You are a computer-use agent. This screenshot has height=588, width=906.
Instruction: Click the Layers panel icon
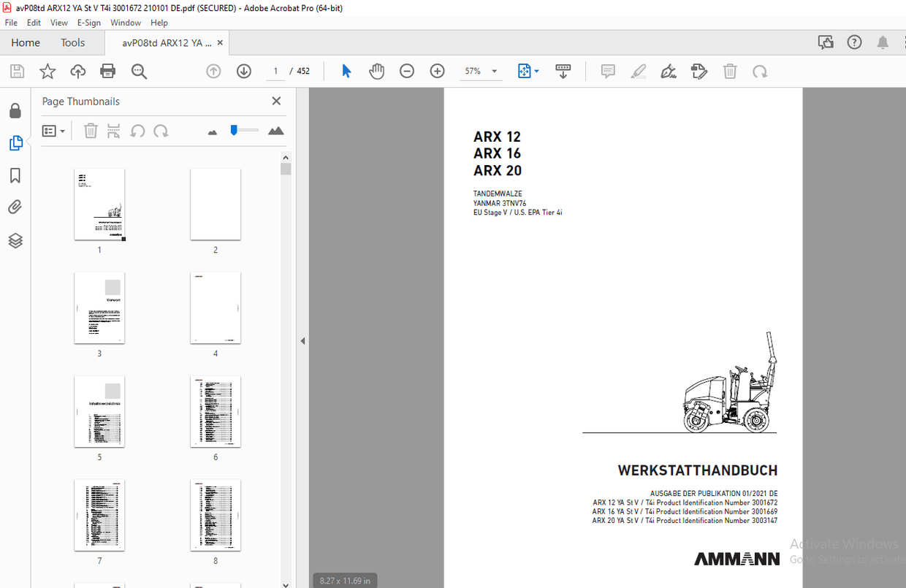15,240
